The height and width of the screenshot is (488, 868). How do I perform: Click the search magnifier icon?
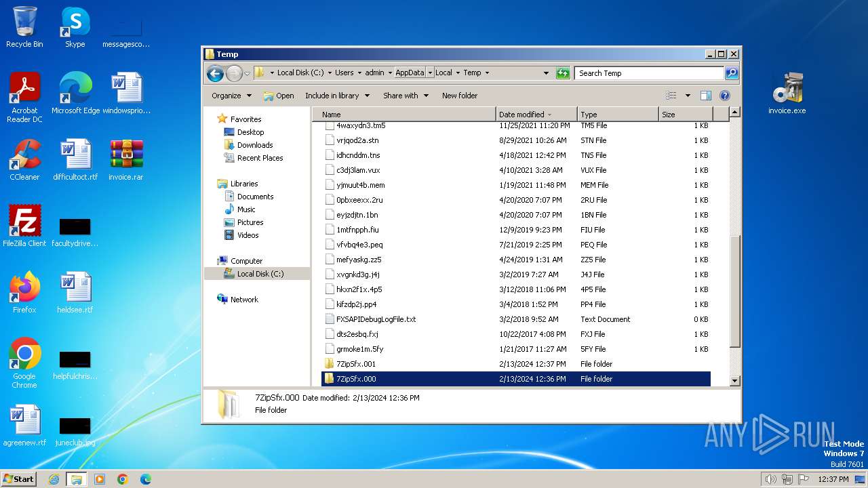pos(732,73)
